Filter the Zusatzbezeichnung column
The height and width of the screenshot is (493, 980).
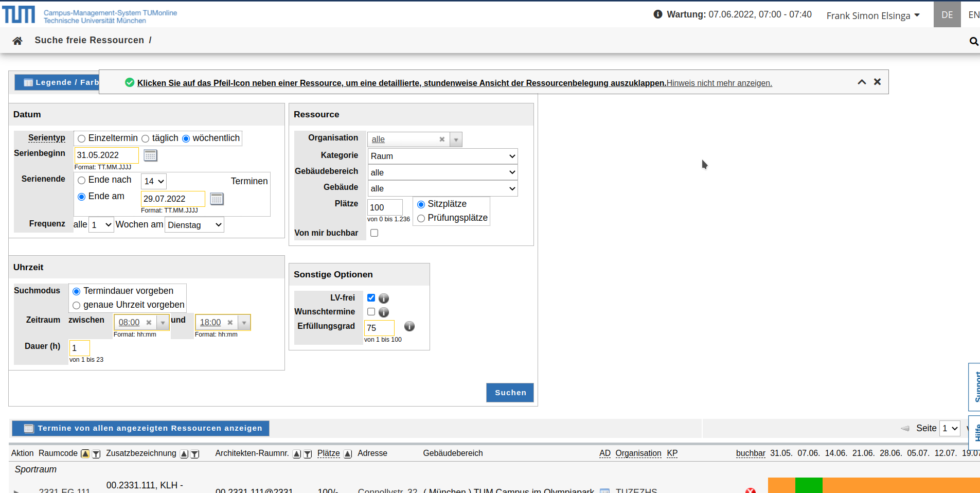click(195, 454)
